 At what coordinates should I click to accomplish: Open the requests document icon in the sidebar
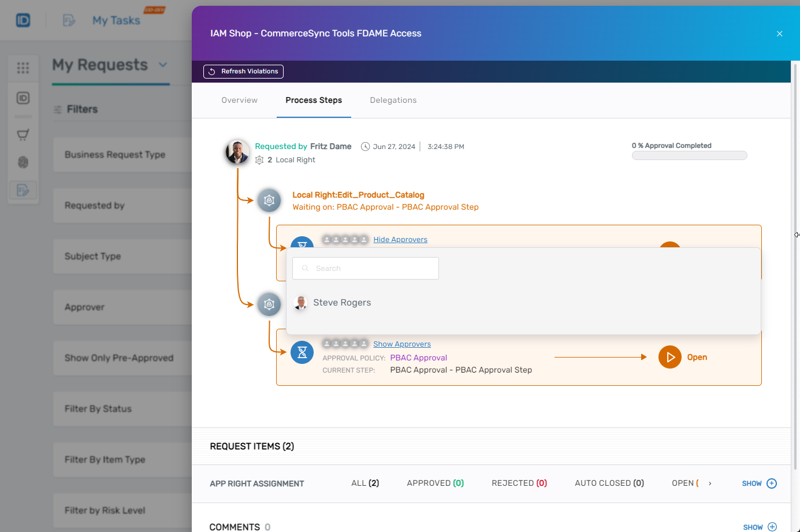pyautogui.click(x=23, y=189)
